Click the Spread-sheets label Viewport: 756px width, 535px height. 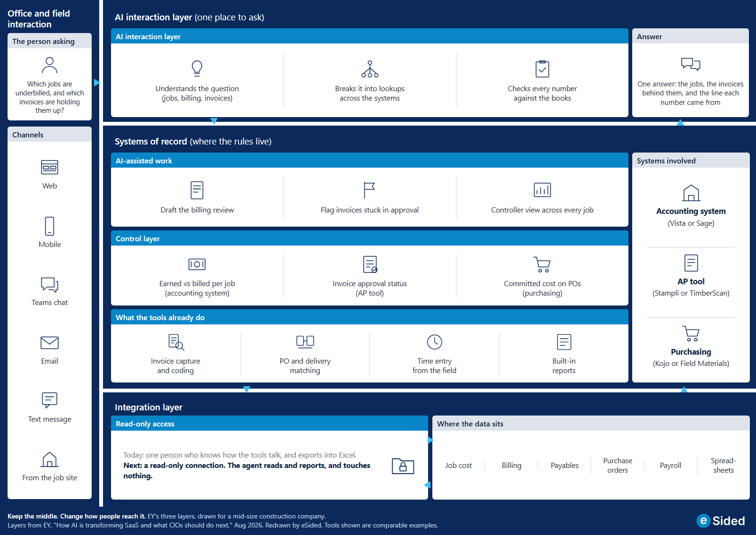pos(723,466)
